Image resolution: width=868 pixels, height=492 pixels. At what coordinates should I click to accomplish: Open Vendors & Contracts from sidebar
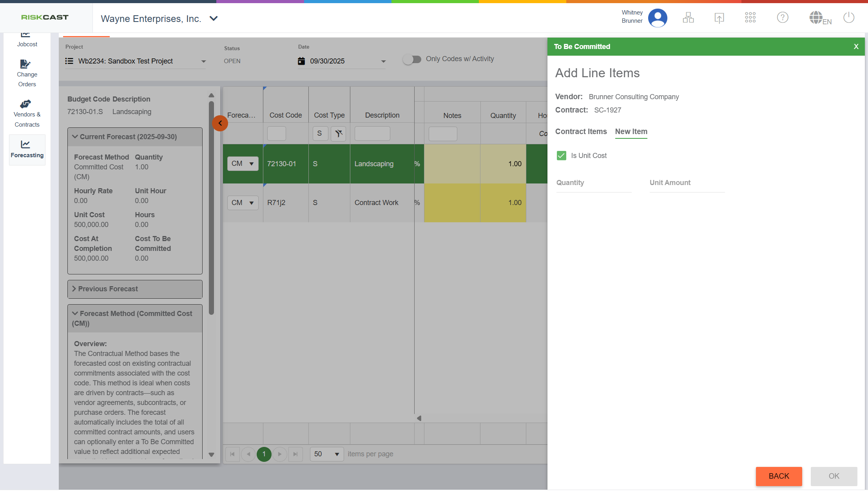(27, 114)
